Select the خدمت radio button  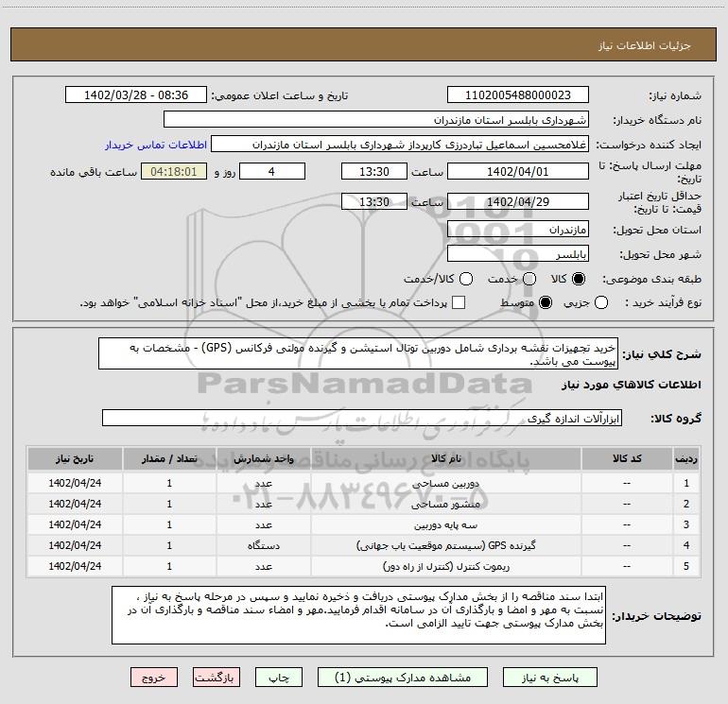click(529, 279)
